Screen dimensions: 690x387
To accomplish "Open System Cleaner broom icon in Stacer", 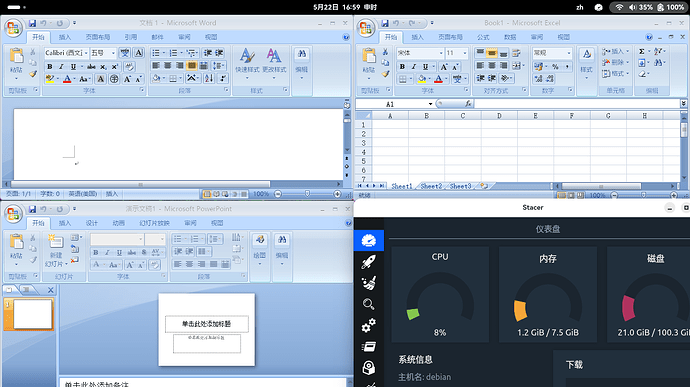I will click(369, 283).
